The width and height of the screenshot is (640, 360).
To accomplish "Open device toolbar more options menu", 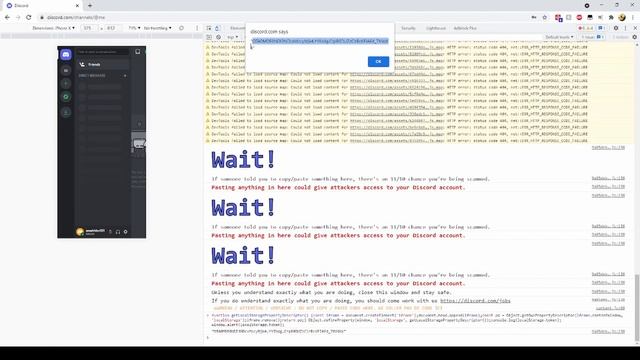I will point(197,28).
